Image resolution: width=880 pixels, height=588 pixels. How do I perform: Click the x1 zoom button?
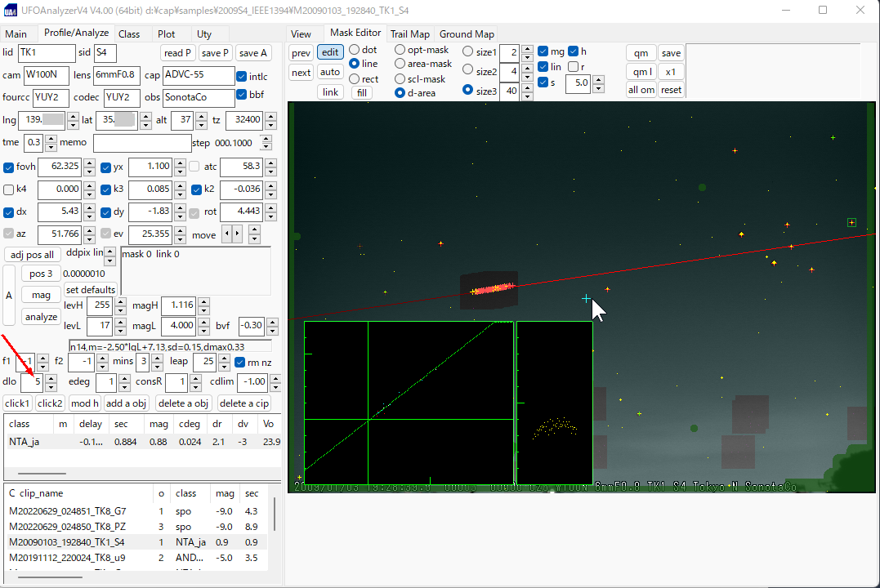point(671,72)
